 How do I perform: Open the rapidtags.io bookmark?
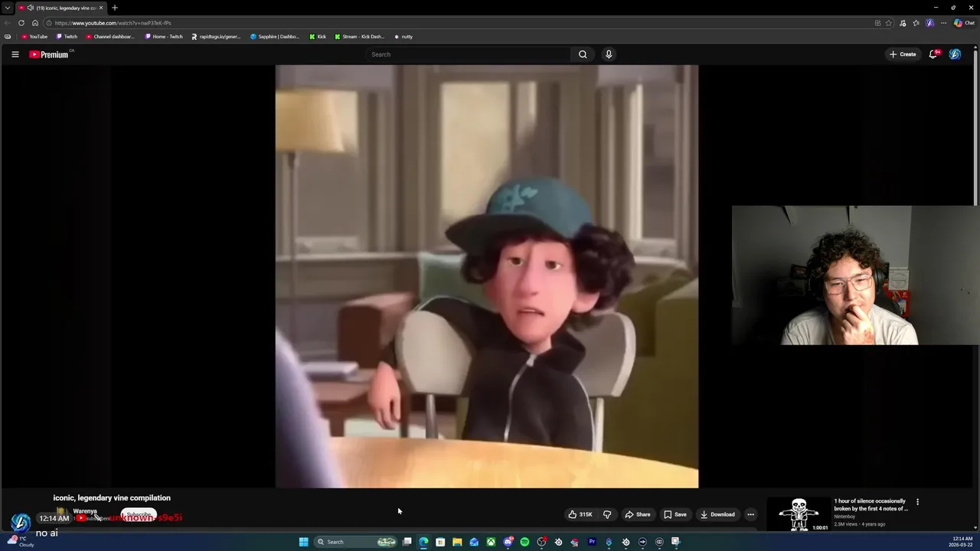click(216, 37)
